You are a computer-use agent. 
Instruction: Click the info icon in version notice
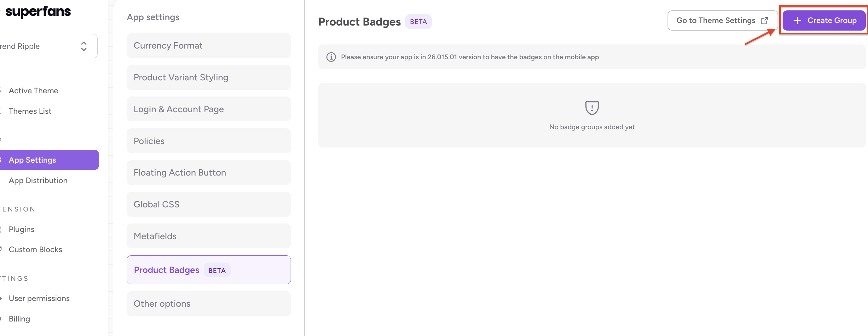click(331, 57)
